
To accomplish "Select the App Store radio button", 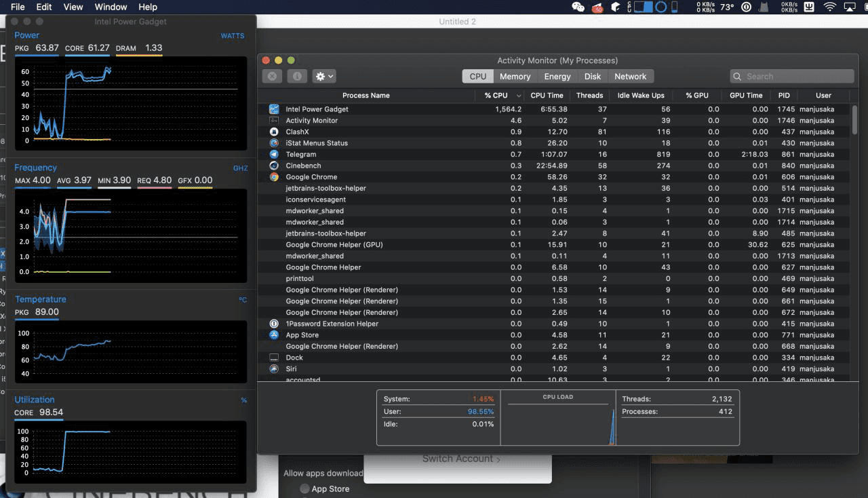I will tap(304, 489).
